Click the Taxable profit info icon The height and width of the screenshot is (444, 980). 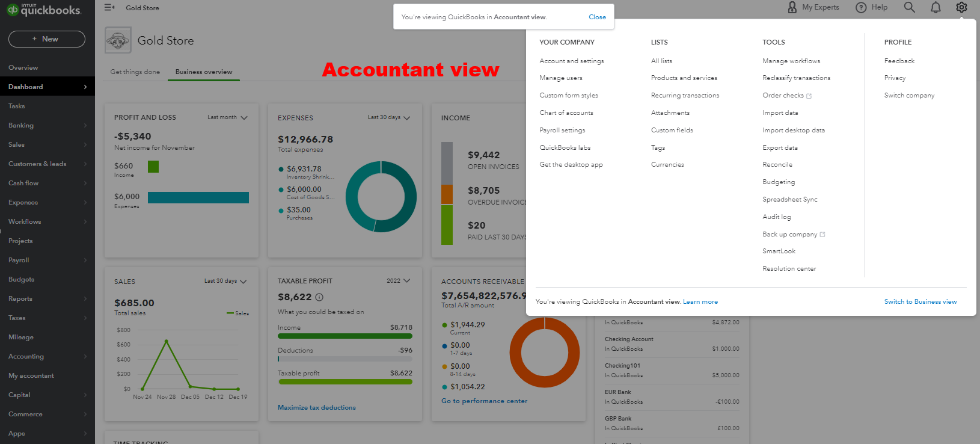tap(319, 297)
